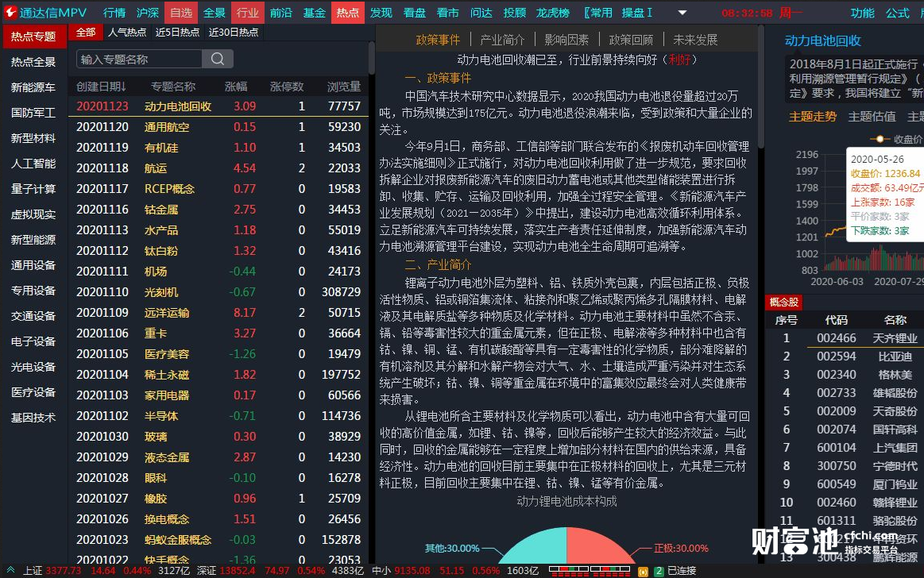The image size is (924, 578).
Task: Switch to the 产业简介 section tab
Action: click(502, 40)
